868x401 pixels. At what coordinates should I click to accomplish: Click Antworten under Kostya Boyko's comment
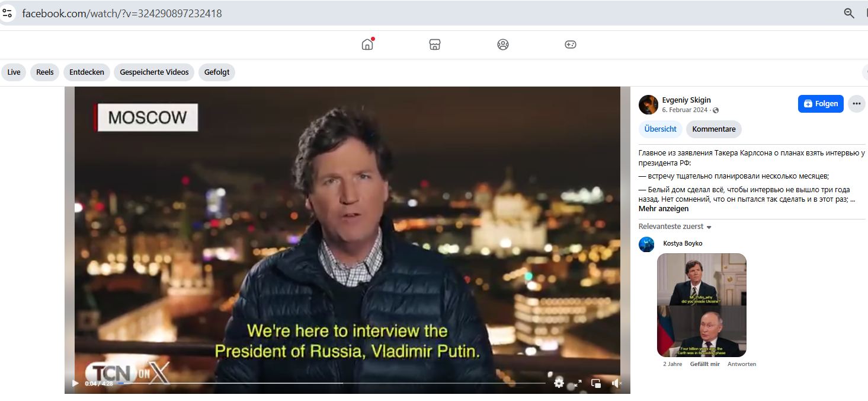coord(742,364)
